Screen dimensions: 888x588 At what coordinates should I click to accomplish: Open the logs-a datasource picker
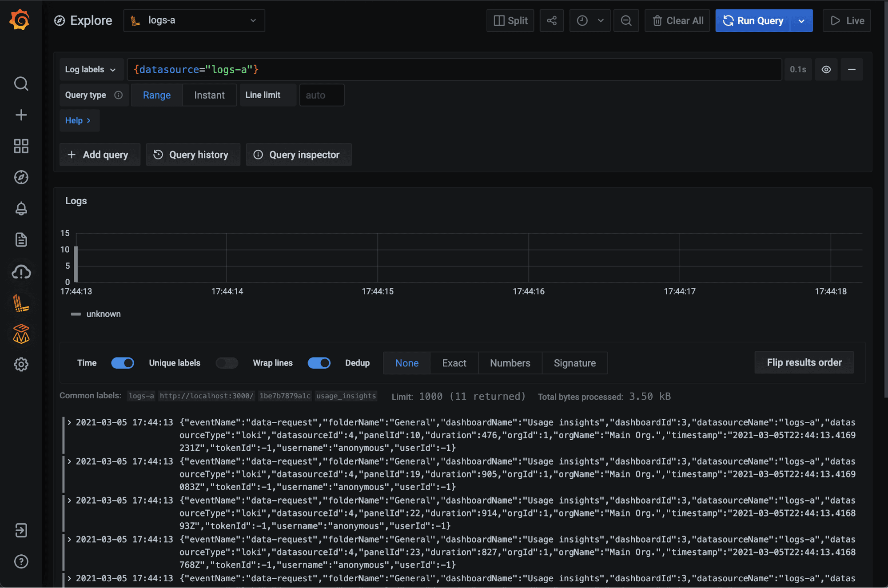point(194,20)
